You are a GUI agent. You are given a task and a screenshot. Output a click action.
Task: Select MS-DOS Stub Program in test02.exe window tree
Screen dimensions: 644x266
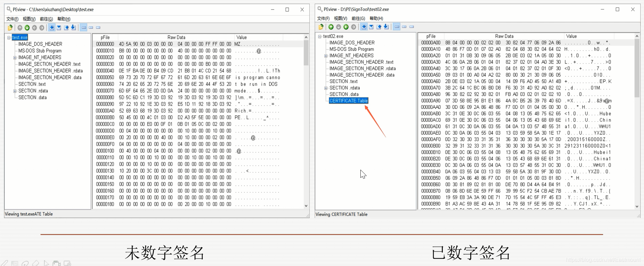coord(352,49)
